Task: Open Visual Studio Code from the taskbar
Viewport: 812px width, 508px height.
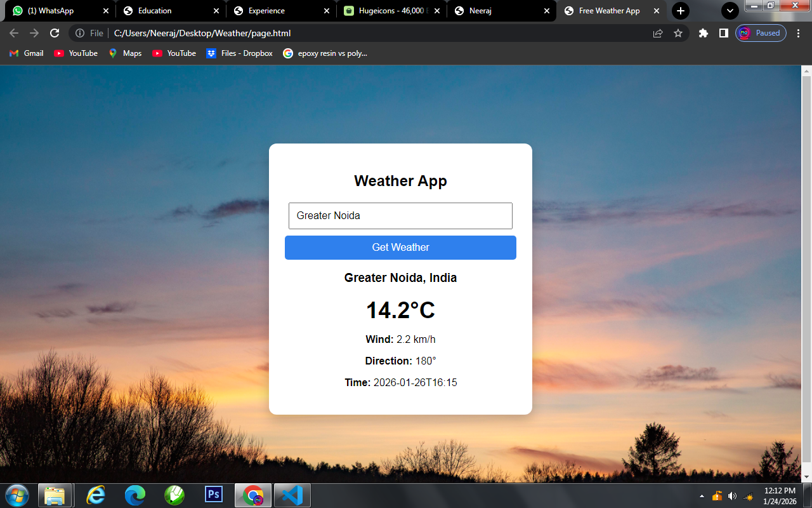Action: tap(292, 495)
